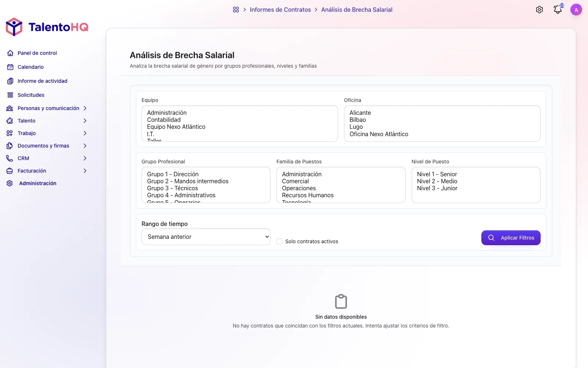Screen dimensions: 588x368
Task: Click the Facturación icon
Action: click(x=10, y=171)
